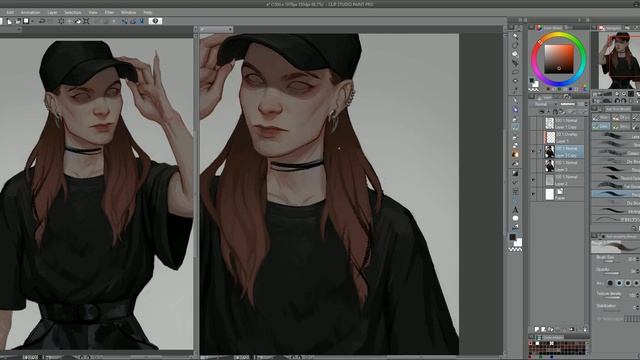Select the transparent color checkered swatch
640x360 pixels.
point(515,249)
